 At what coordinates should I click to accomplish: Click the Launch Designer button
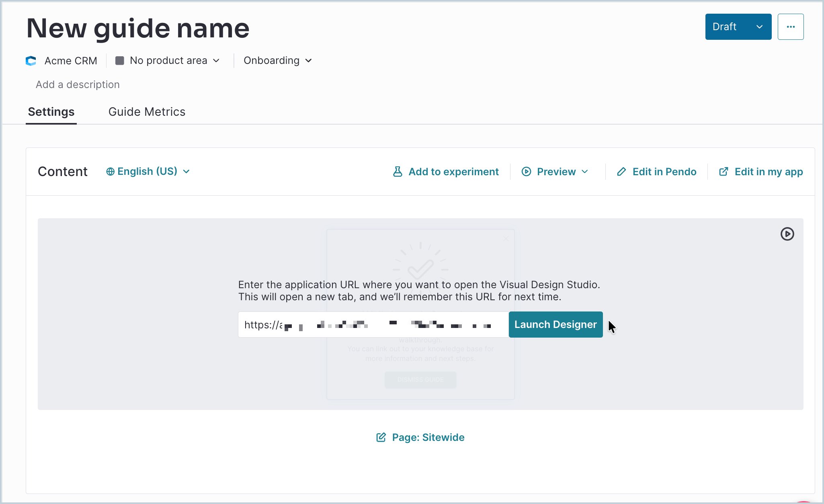[x=555, y=324]
